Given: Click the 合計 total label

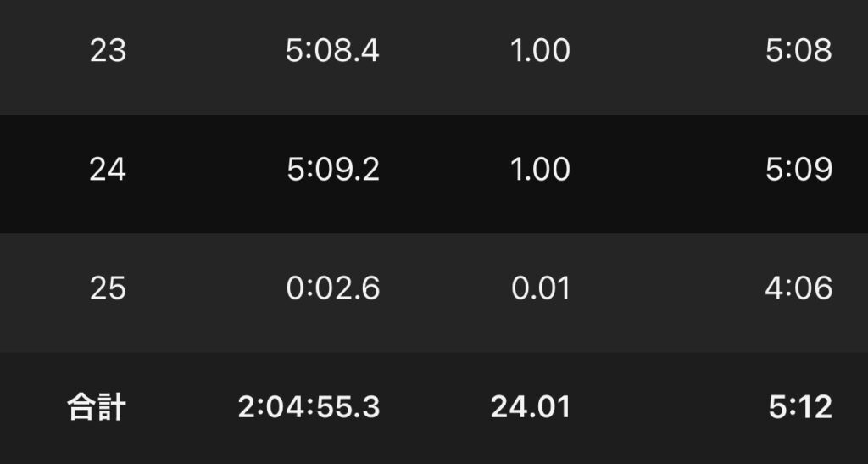Looking at the screenshot, I should point(96,408).
